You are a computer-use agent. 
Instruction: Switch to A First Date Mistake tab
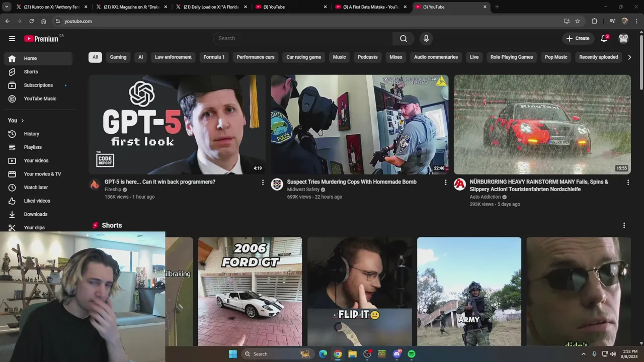pos(370,7)
